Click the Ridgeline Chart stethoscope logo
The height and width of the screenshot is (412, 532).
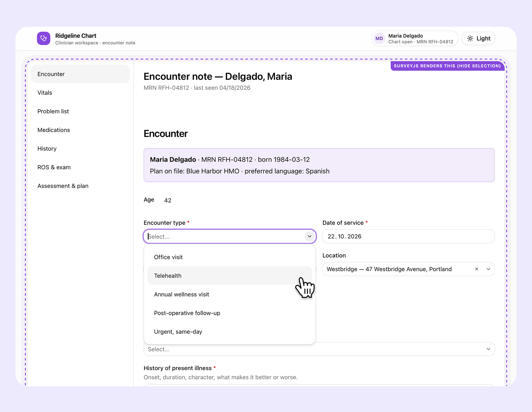[x=44, y=38]
